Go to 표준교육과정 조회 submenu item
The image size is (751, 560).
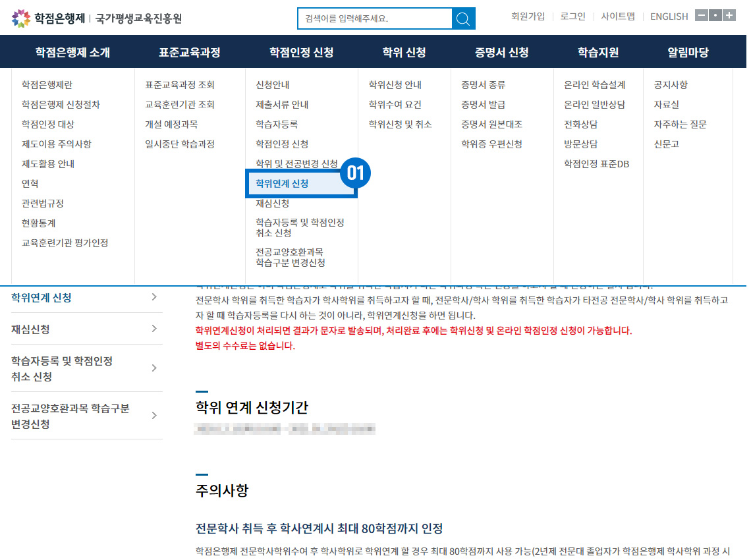(x=180, y=85)
